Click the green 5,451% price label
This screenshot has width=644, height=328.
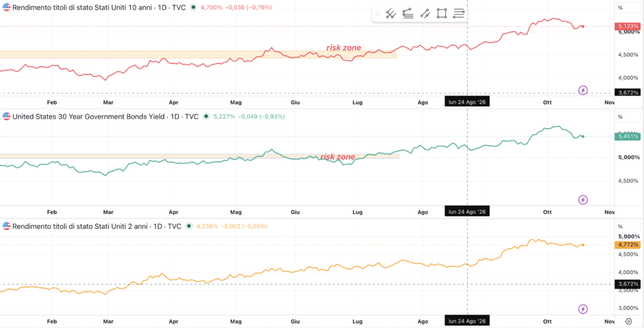(627, 136)
